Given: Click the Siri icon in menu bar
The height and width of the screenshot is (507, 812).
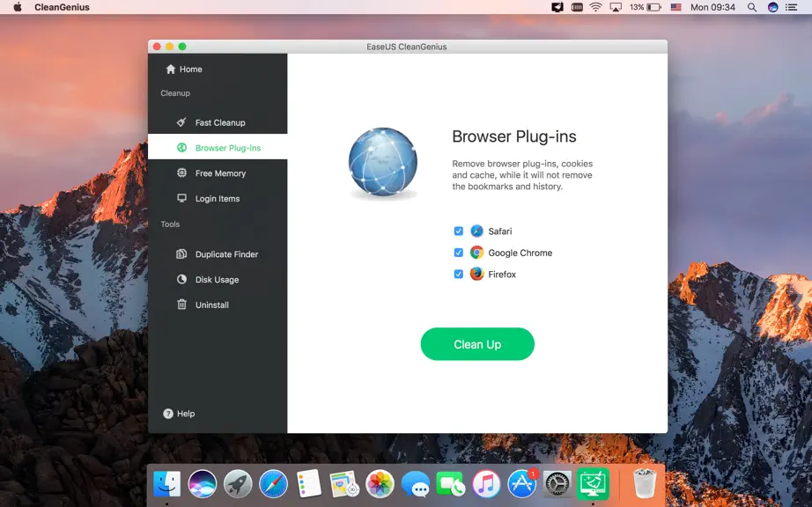Looking at the screenshot, I should [x=772, y=7].
